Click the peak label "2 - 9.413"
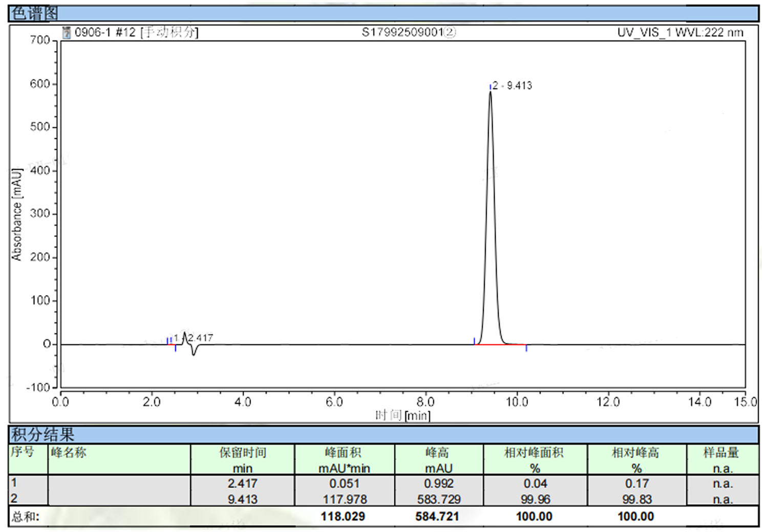Screen dimensions: 768x532 (x=512, y=86)
